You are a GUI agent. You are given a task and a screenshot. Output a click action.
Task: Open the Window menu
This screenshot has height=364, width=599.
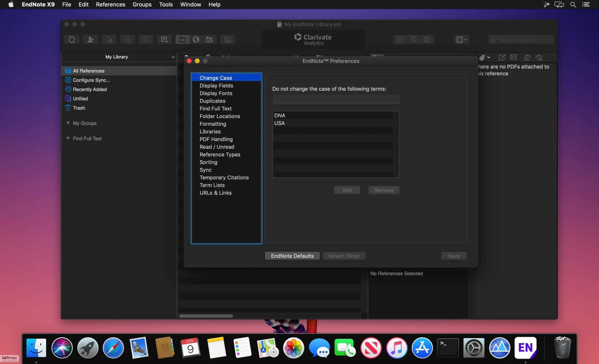click(x=191, y=4)
